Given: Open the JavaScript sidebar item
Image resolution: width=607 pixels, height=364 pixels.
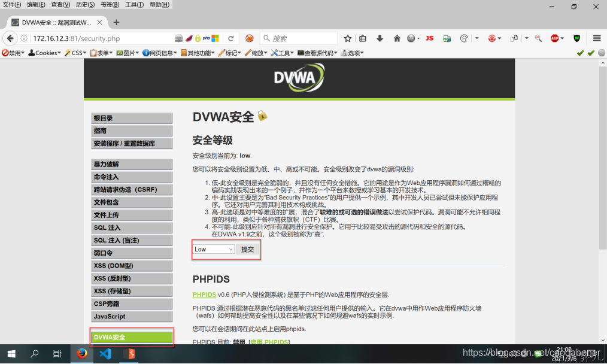Looking at the screenshot, I should click(132, 316).
